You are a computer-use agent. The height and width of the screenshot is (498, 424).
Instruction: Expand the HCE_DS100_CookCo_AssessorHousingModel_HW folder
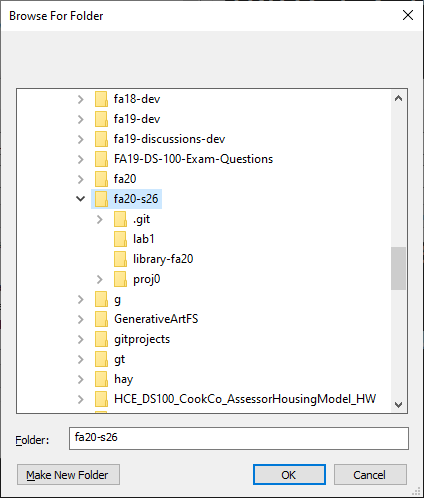click(x=80, y=399)
